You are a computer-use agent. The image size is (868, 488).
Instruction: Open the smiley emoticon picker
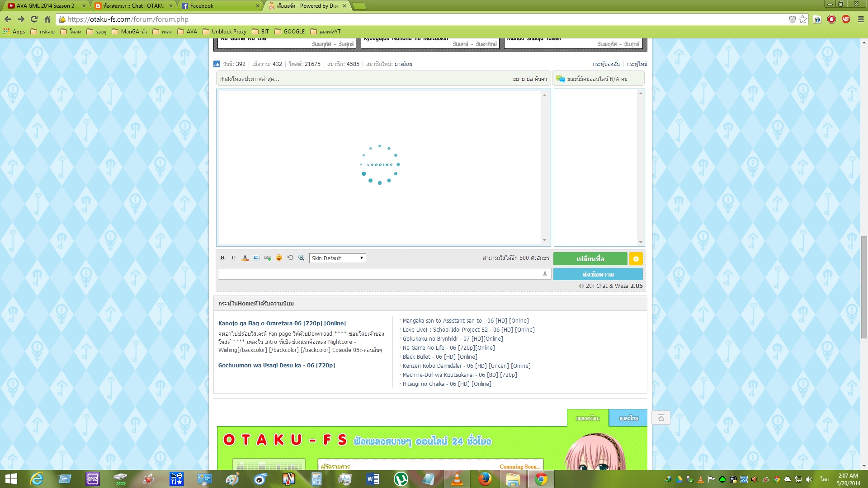[279, 258]
